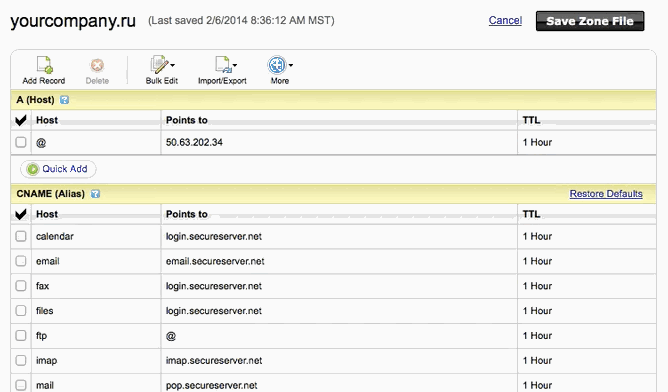Image resolution: width=668 pixels, height=392 pixels.
Task: Click the ftp host name
Action: tap(41, 336)
